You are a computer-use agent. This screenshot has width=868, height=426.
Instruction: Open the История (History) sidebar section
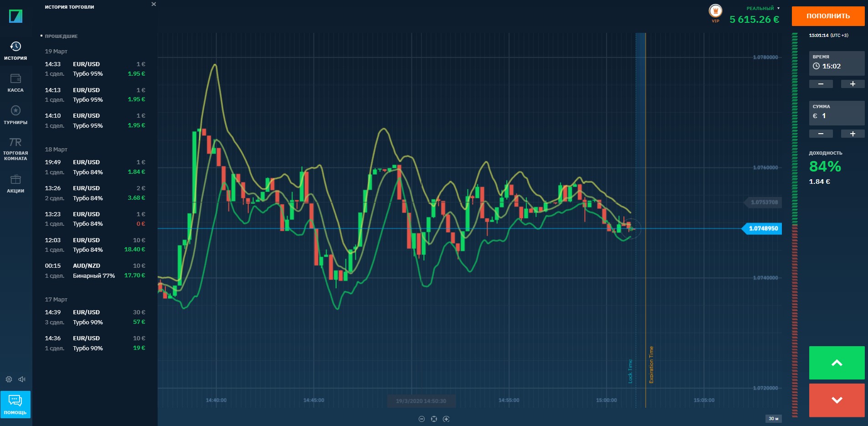pyautogui.click(x=15, y=51)
